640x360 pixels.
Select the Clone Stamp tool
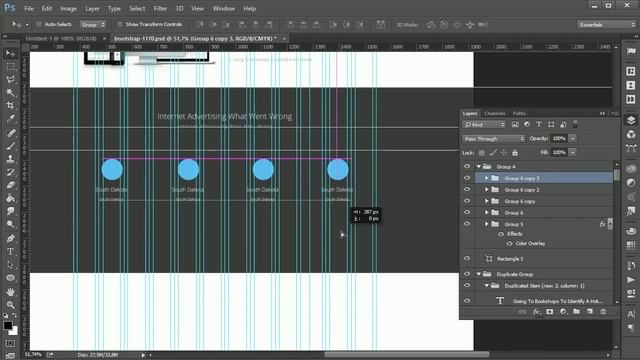pos(10,159)
